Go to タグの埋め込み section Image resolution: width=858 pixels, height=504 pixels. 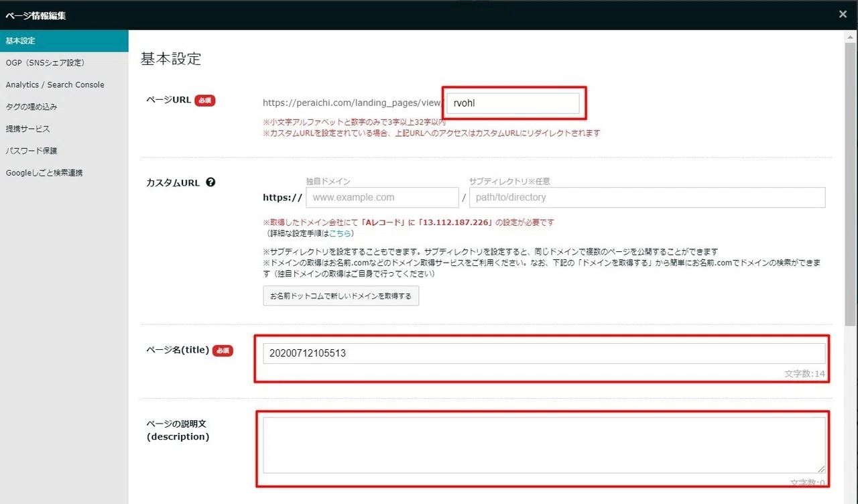(64, 107)
